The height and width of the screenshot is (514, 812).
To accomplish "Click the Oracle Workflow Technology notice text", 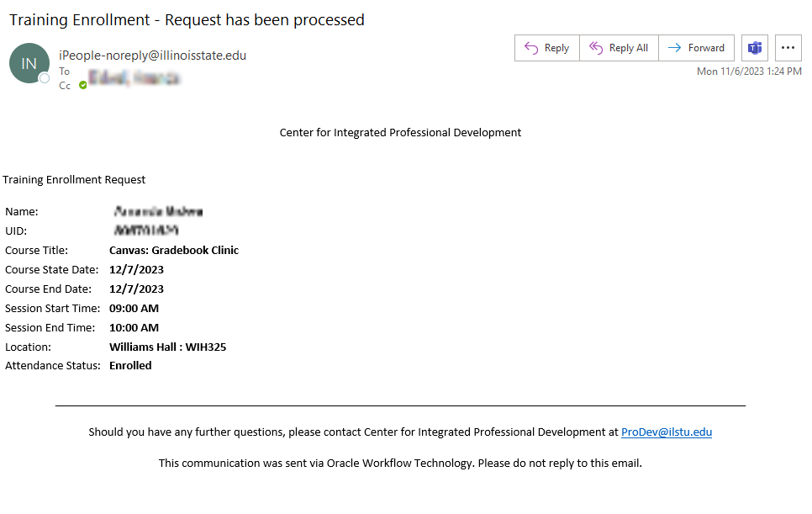I will (x=400, y=463).
